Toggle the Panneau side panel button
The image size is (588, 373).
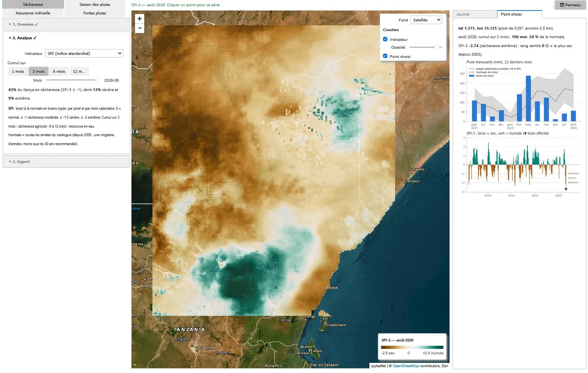tap(570, 5)
